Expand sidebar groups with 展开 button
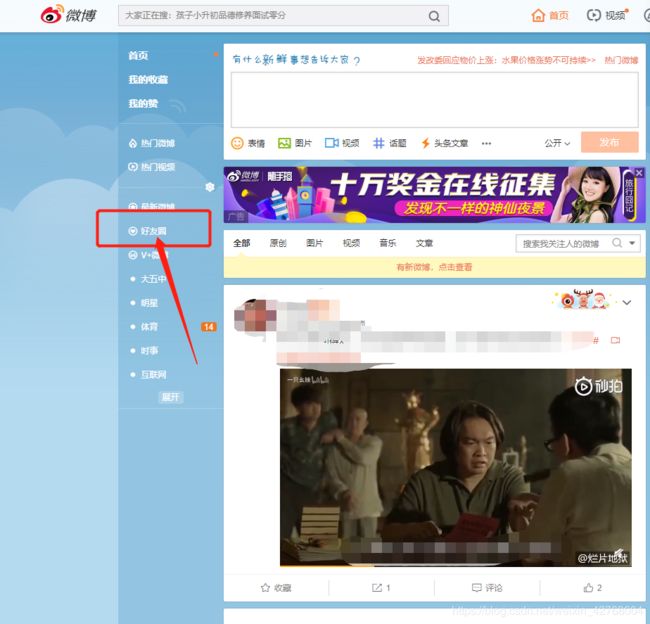Screen dimensions: 650x624 click(x=170, y=397)
